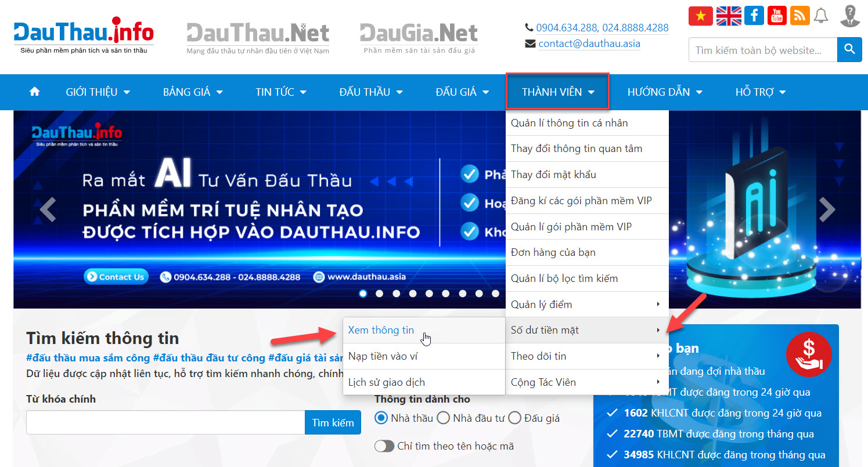This screenshot has width=868, height=467.
Task: Select the 'Nhà đầu tư' radio button
Action: click(443, 418)
